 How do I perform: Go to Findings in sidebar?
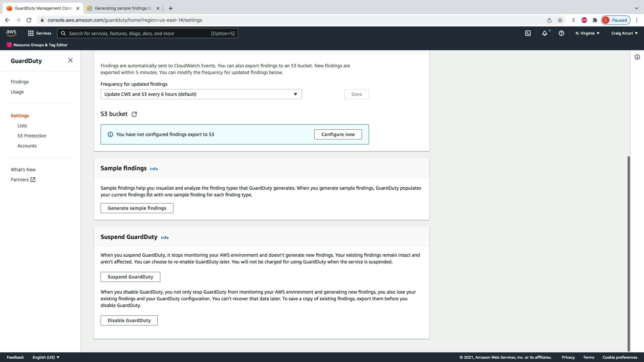coord(19,82)
